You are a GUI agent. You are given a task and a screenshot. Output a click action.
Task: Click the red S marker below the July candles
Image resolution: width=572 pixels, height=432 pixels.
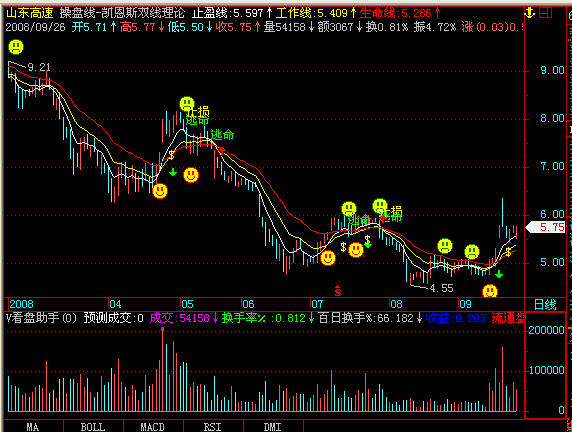(338, 291)
